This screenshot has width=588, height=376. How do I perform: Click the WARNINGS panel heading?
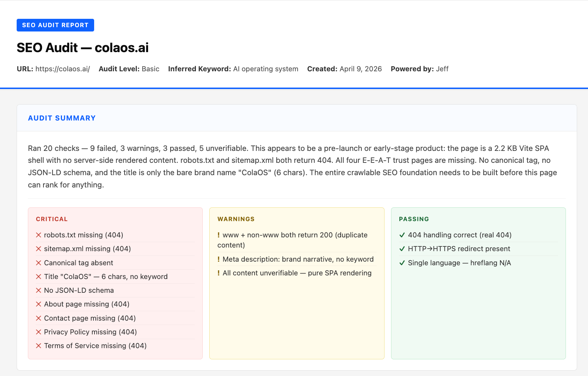236,219
